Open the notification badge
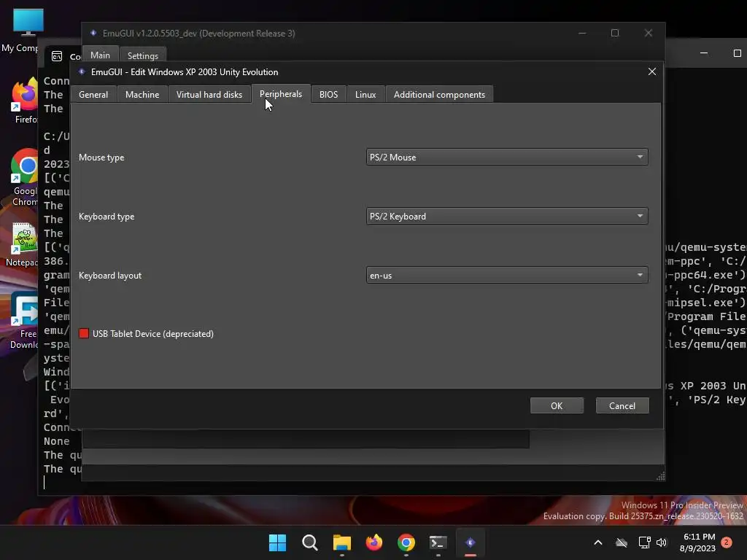 click(x=727, y=542)
